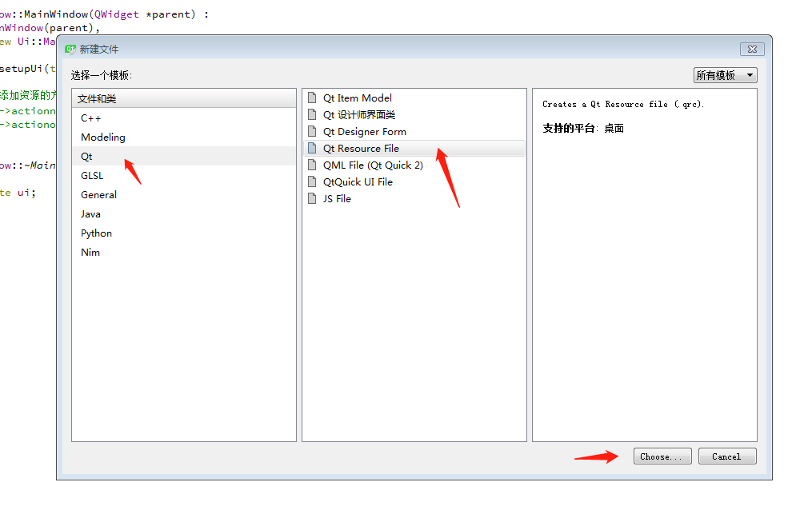Click the Qt 设计师界面类 file icon
The width and height of the screenshot is (812, 518).
pos(312,114)
